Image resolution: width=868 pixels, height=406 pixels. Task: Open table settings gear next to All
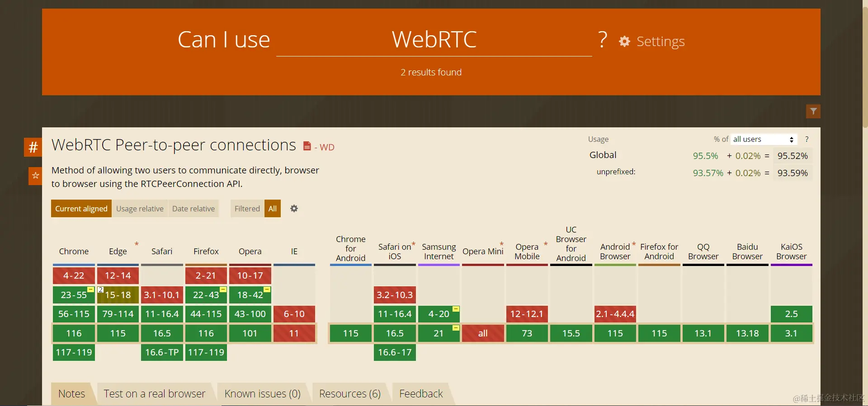pyautogui.click(x=294, y=209)
